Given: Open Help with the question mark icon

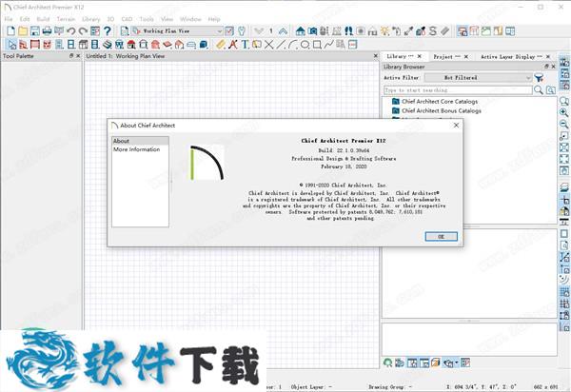Looking at the screenshot, I should coord(107,31).
